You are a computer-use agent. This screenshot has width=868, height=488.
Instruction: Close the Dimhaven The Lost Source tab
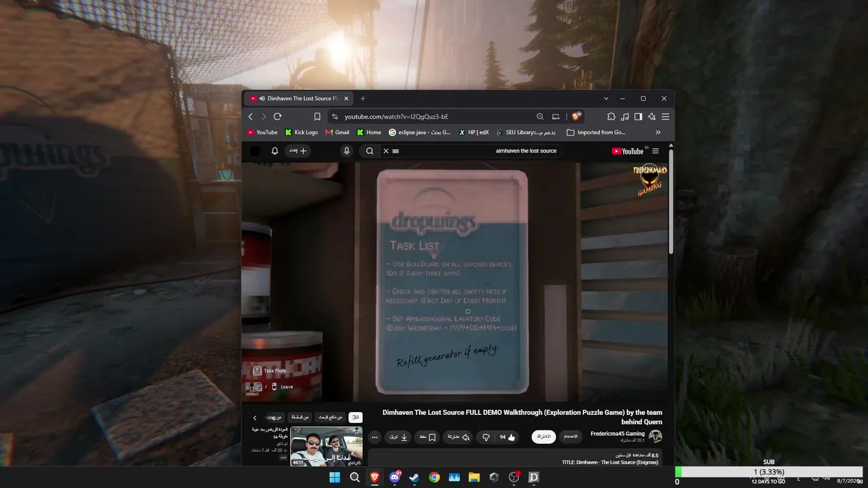click(x=346, y=98)
